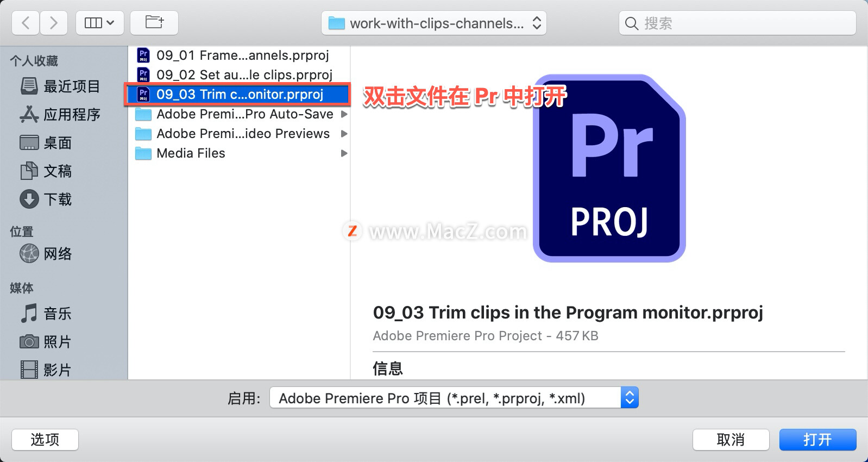Image resolution: width=868 pixels, height=462 pixels.
Task: Click the Options (选项) button
Action: 45,440
